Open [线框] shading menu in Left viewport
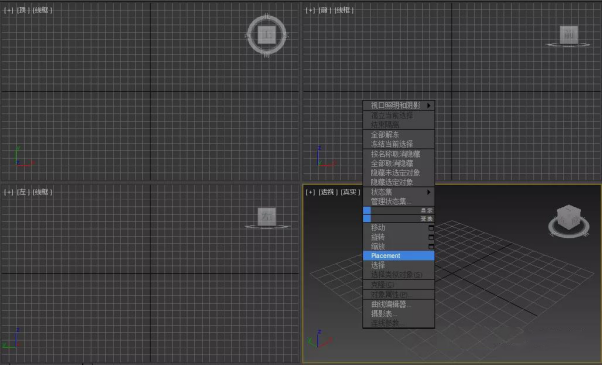Screen dimensions: 603x366 pyautogui.click(x=42, y=192)
